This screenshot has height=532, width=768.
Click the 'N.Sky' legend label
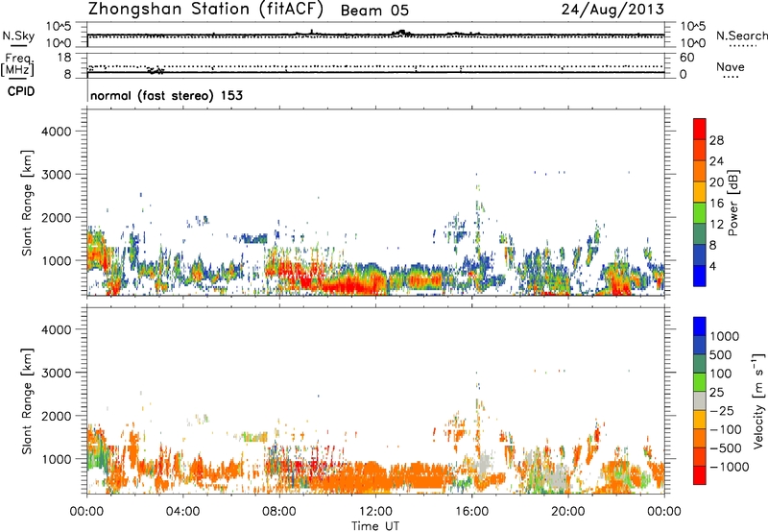[18, 36]
